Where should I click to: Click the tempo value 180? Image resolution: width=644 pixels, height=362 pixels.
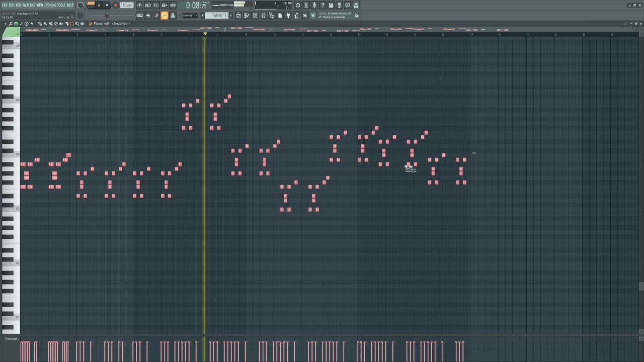point(126,5)
